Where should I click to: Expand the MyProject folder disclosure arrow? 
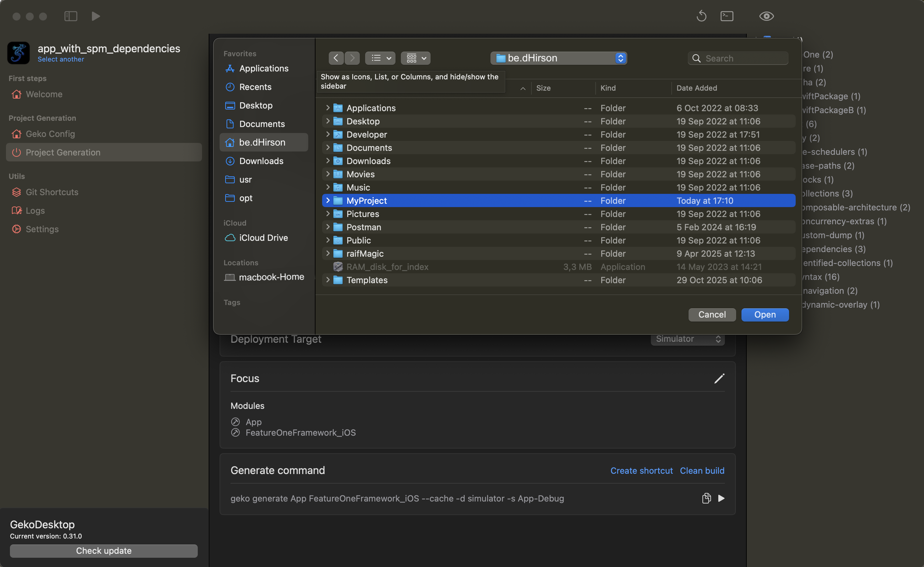(328, 200)
